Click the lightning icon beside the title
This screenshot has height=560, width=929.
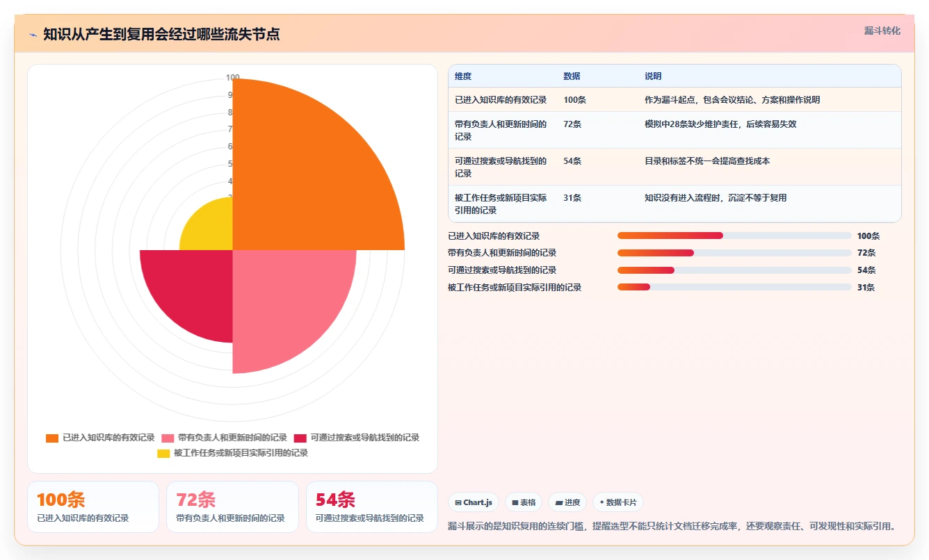33,34
